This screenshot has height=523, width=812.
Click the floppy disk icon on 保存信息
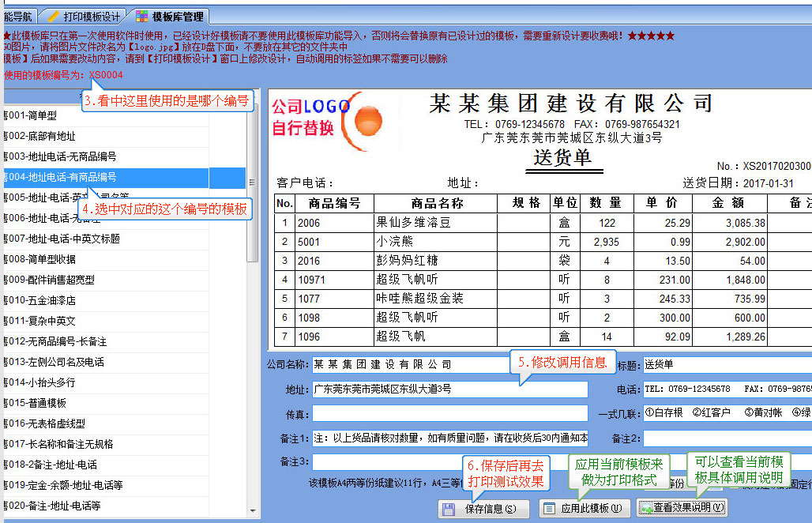click(x=449, y=509)
